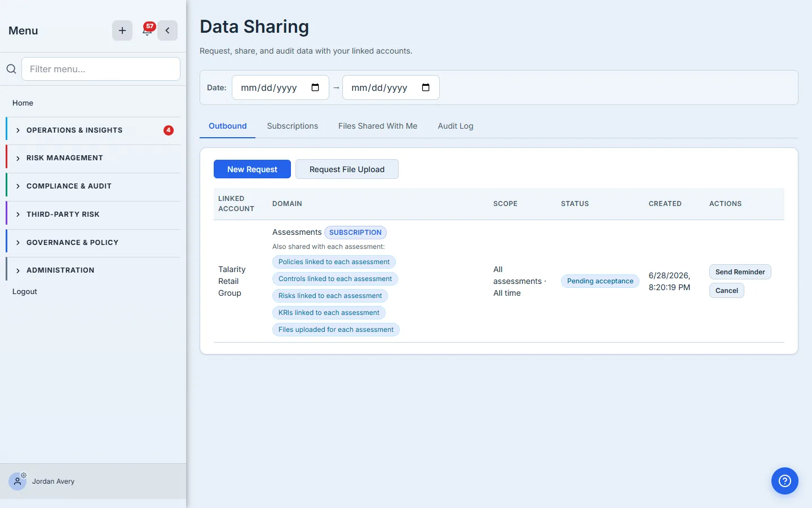Click Pending acceptance status badge

(x=600, y=281)
